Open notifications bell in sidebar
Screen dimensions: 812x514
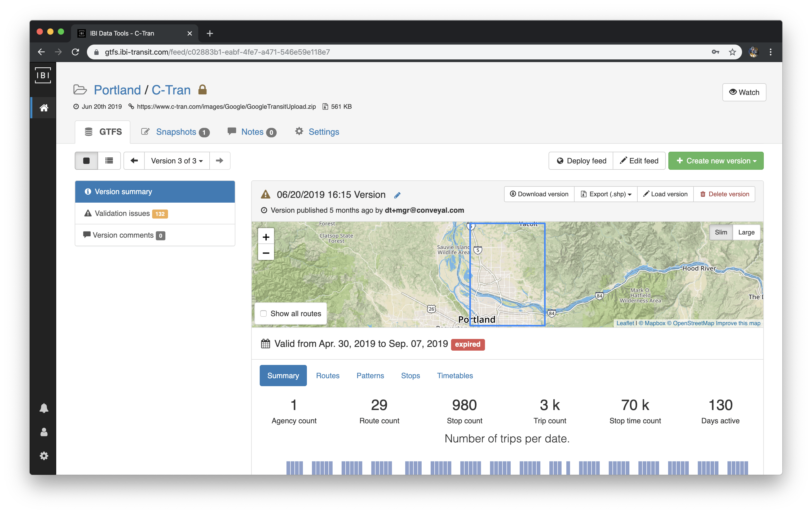point(44,408)
